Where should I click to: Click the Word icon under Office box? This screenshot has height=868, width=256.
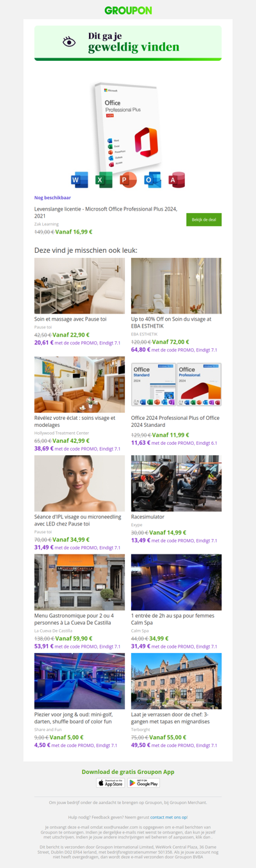point(79,180)
